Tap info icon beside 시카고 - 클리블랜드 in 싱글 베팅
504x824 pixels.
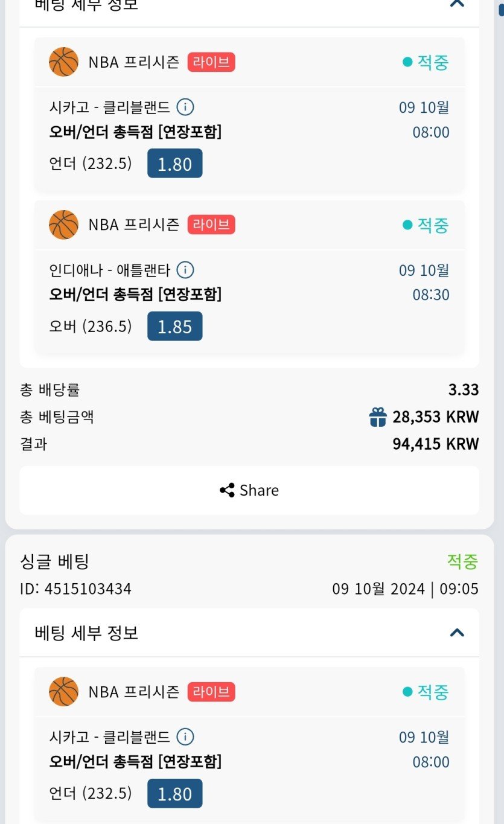[185, 737]
